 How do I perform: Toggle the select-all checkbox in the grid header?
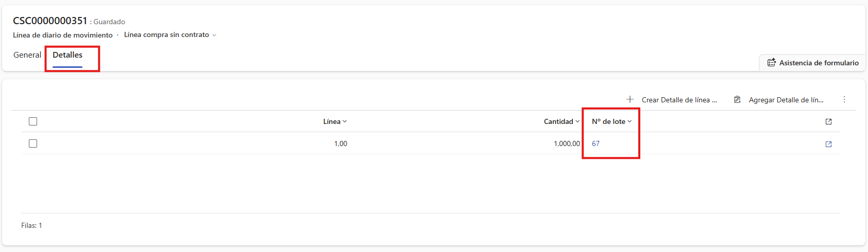tap(33, 121)
